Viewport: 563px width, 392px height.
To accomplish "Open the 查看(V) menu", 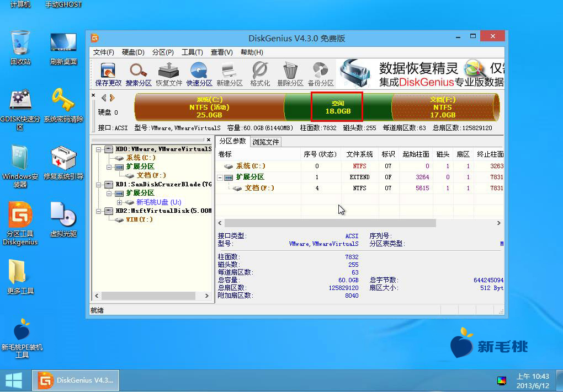I will 221,52.
